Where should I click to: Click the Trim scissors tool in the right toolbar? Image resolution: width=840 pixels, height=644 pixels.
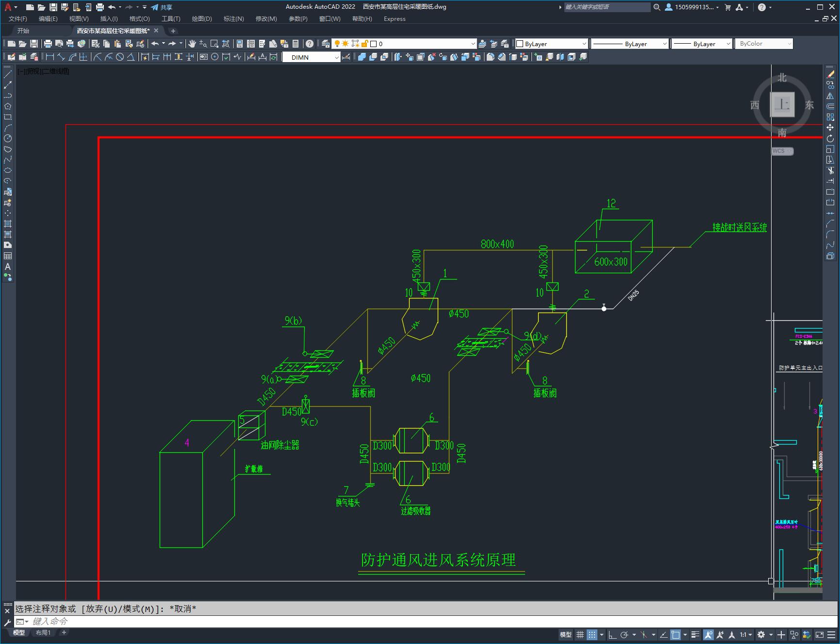point(830,170)
